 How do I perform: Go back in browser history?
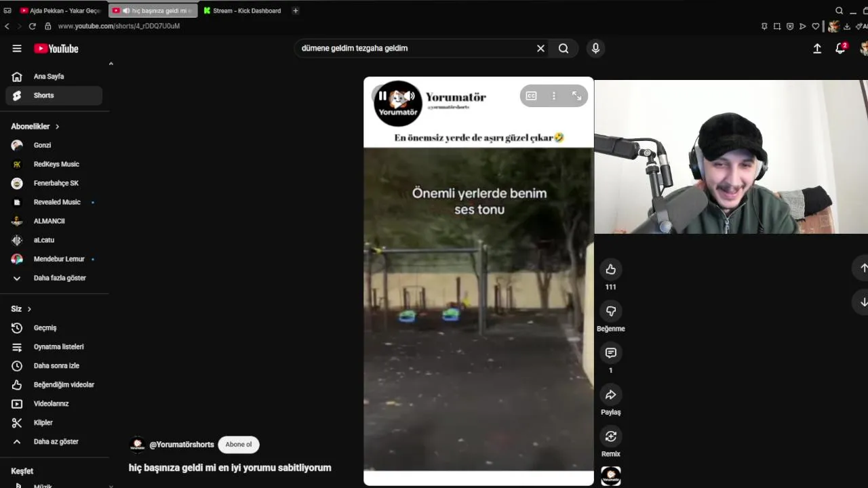click(x=7, y=26)
